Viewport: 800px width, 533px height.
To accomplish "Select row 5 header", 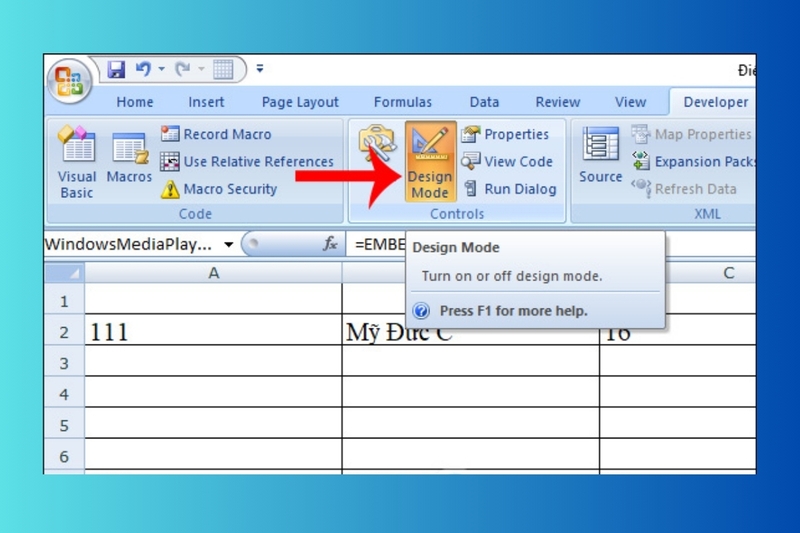I will (x=64, y=425).
